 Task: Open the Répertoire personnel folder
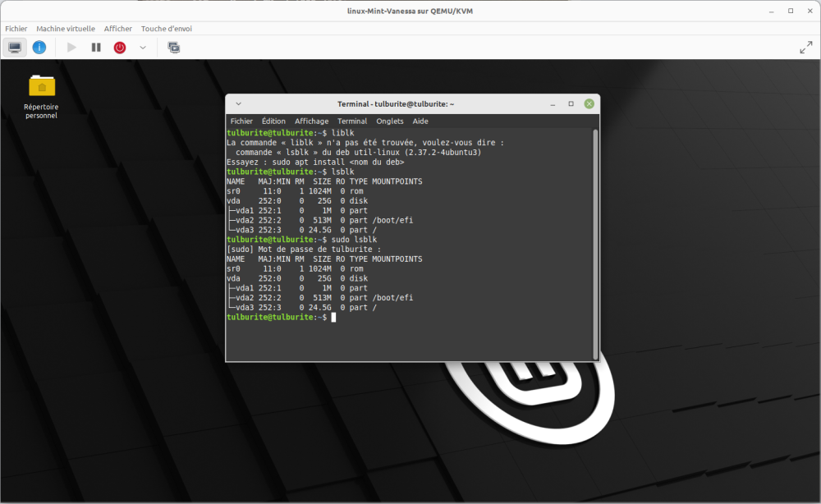pyautogui.click(x=42, y=86)
